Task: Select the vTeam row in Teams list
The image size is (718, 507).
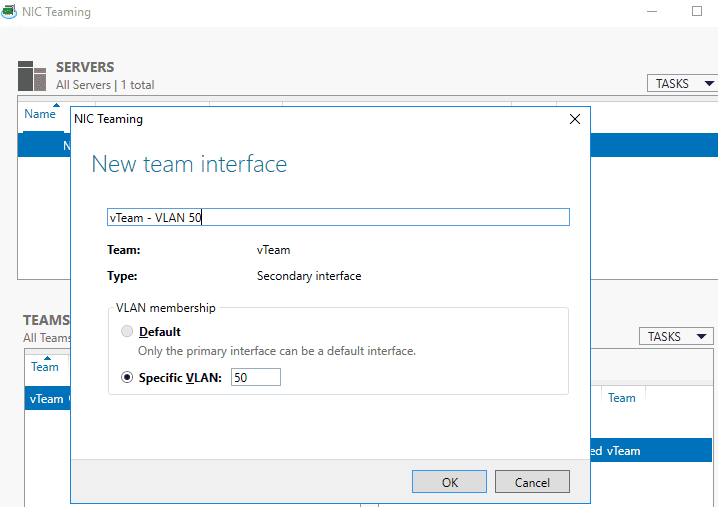Action: coord(48,398)
